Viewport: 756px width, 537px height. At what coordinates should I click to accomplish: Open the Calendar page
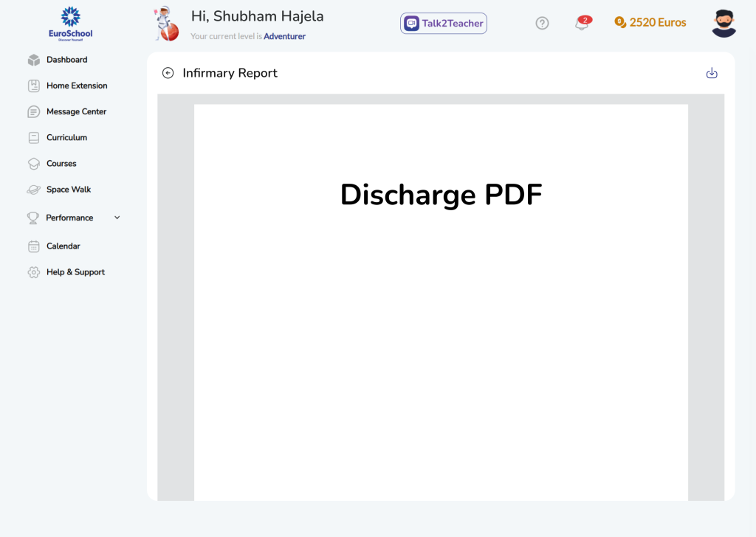[x=63, y=246]
